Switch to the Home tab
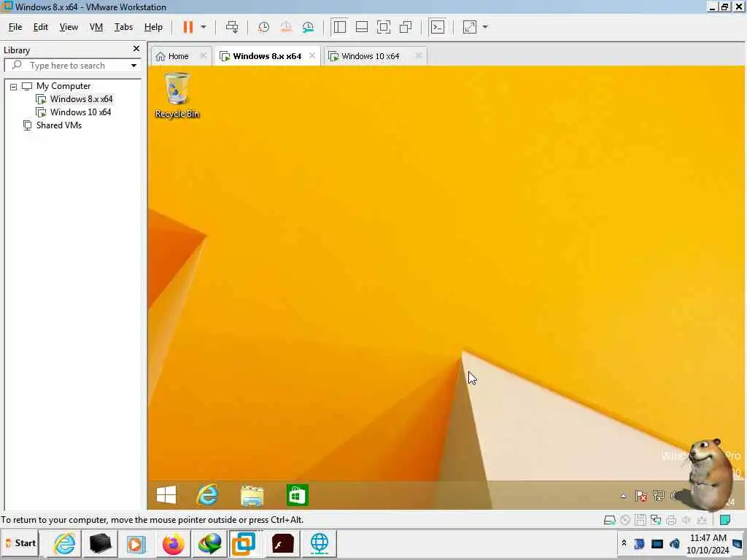Image resolution: width=747 pixels, height=560 pixels. pyautogui.click(x=178, y=56)
